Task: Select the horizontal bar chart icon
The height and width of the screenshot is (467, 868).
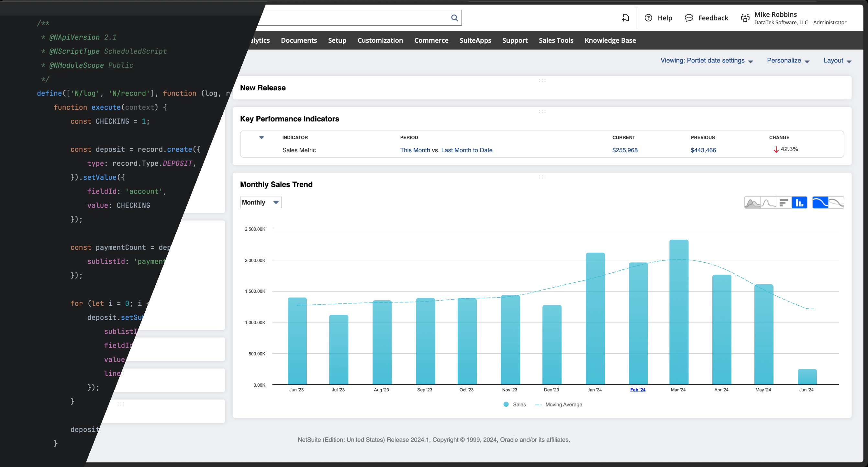Action: tap(784, 203)
